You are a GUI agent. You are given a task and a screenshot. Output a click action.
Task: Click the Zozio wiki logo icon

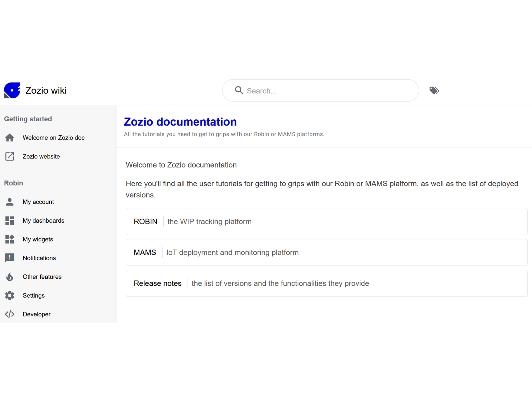(x=12, y=90)
